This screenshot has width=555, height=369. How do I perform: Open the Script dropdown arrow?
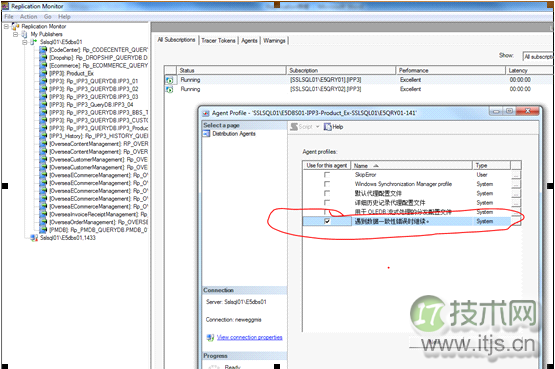click(x=317, y=127)
